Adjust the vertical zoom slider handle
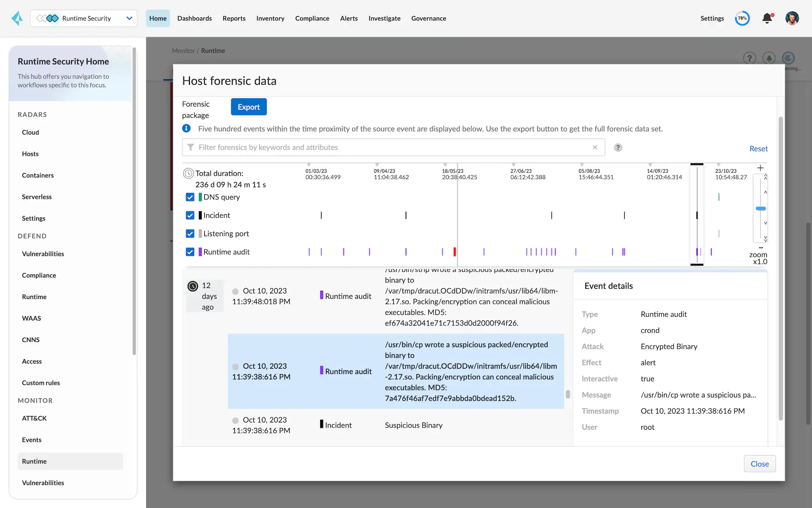The height and width of the screenshot is (508, 812). point(760,208)
